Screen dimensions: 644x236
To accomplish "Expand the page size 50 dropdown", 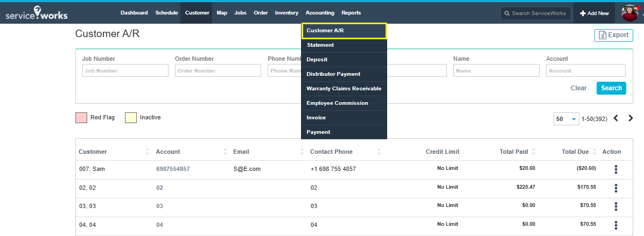I will point(565,119).
